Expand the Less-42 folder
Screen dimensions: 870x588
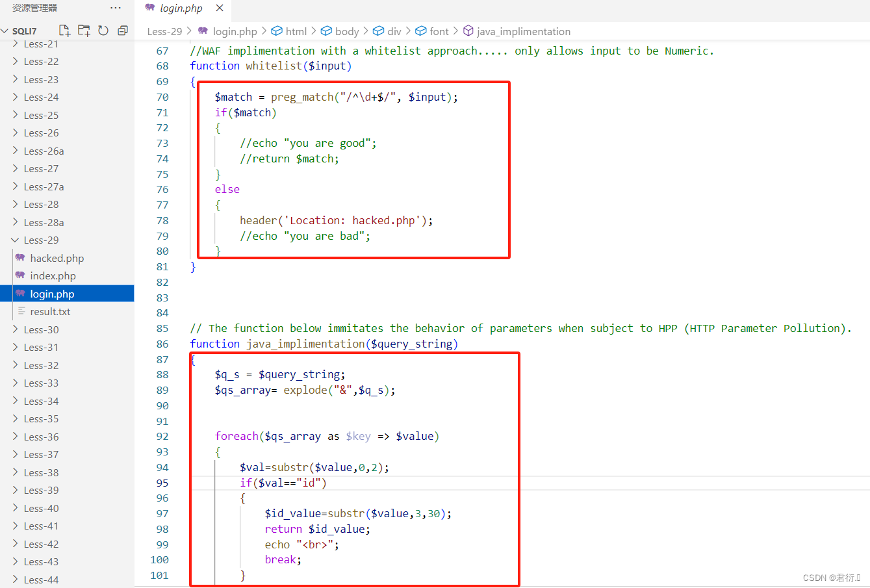(42, 544)
